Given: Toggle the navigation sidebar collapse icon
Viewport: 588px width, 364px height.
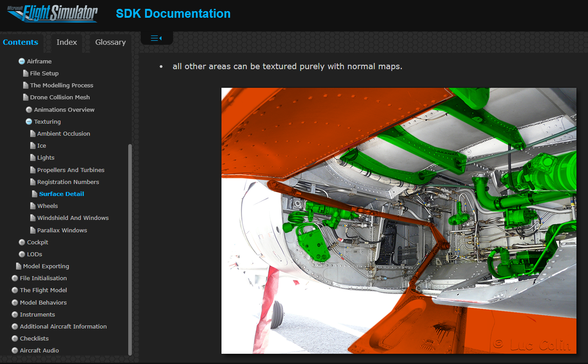Looking at the screenshot, I should (156, 38).
